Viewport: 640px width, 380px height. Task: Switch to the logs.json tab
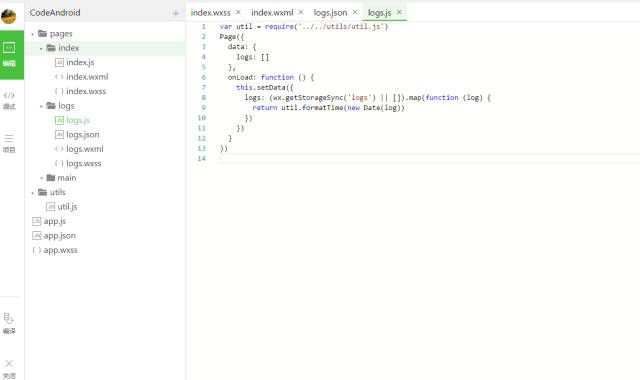click(x=330, y=13)
